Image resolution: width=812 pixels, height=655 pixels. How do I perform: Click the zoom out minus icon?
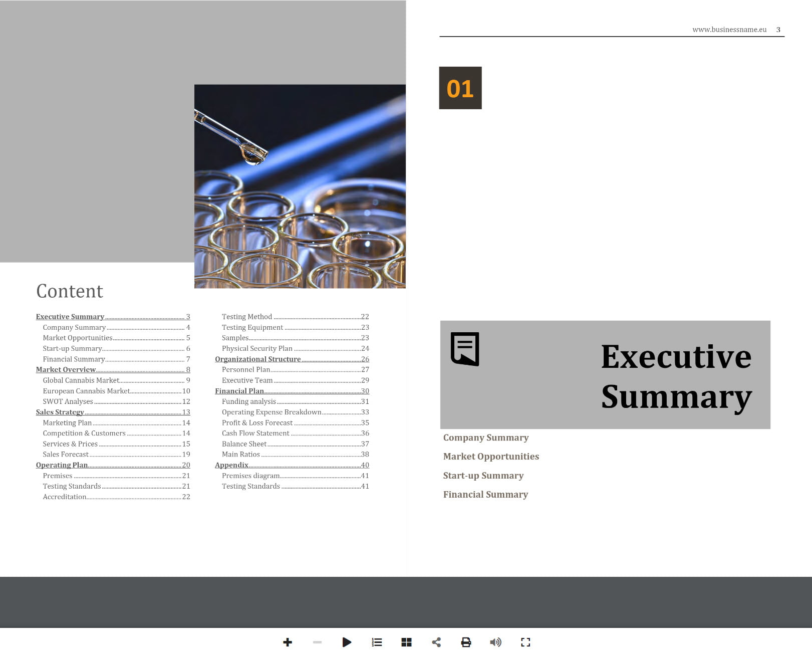click(317, 642)
